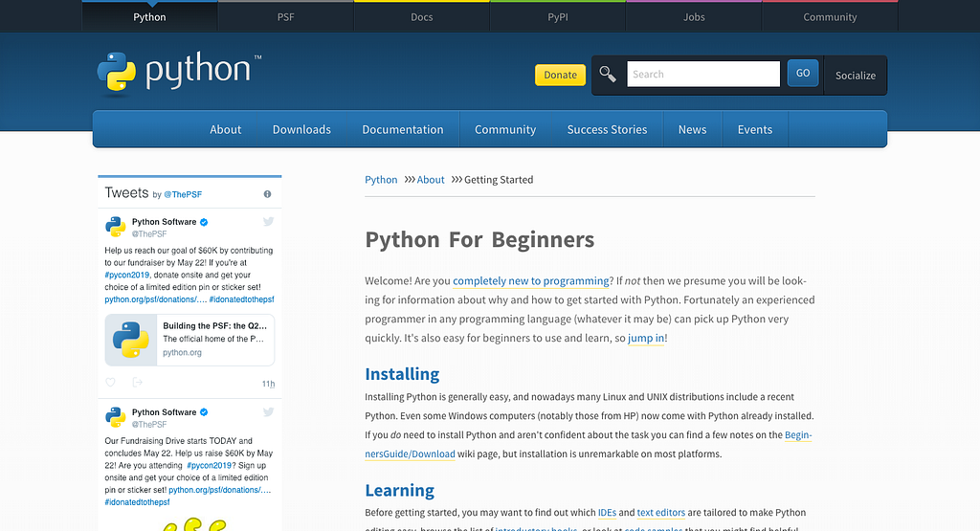The width and height of the screenshot is (980, 531).
Task: Click the #pycon2019 hashtag in the first tweet
Action: point(127,275)
